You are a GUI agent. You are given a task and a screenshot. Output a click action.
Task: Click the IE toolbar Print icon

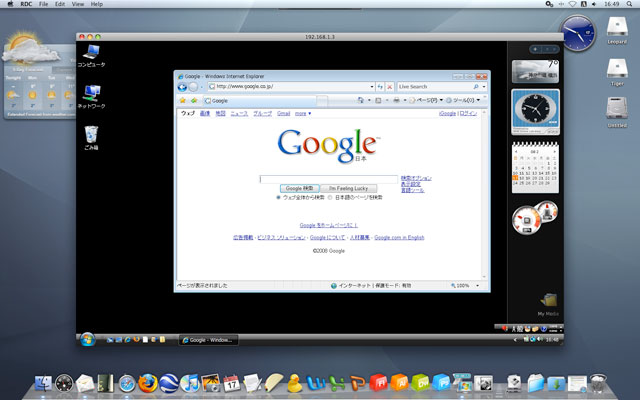396,100
